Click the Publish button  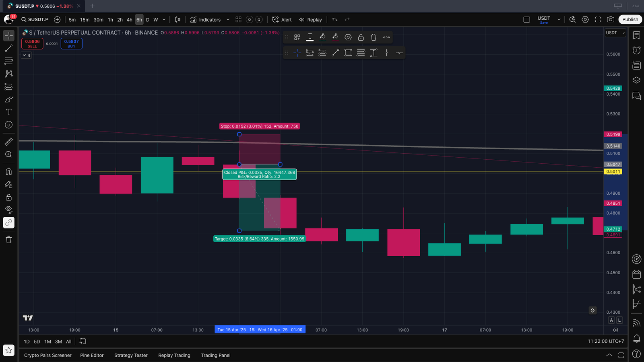(630, 19)
